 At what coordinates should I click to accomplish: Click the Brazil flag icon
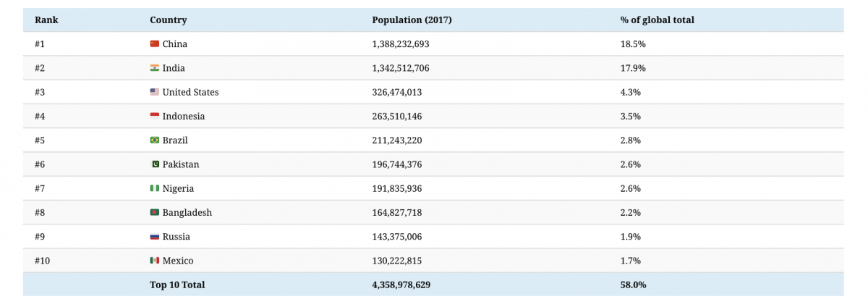(x=154, y=140)
